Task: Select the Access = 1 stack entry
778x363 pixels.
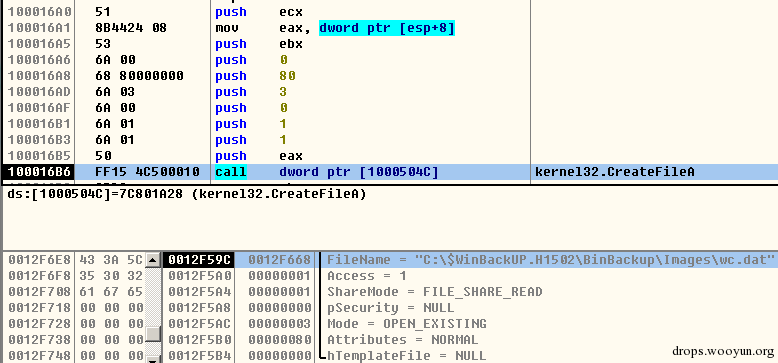Action: tap(470, 276)
